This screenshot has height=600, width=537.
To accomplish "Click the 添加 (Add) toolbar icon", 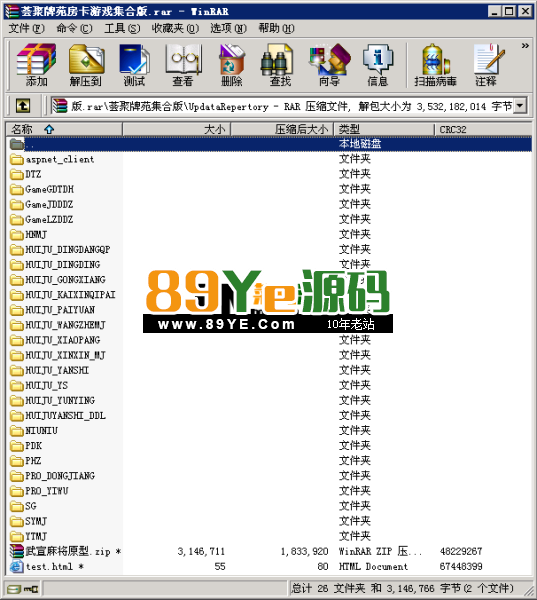I will 36,65.
